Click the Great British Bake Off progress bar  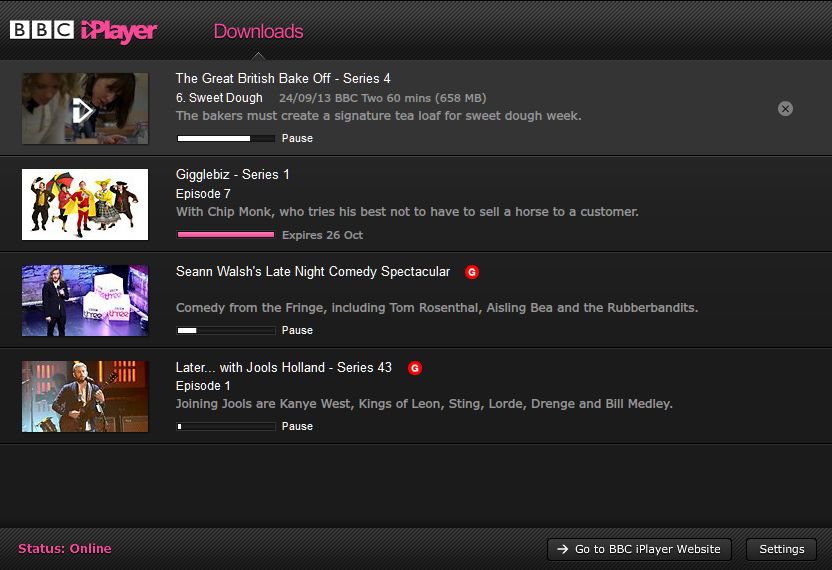[226, 138]
